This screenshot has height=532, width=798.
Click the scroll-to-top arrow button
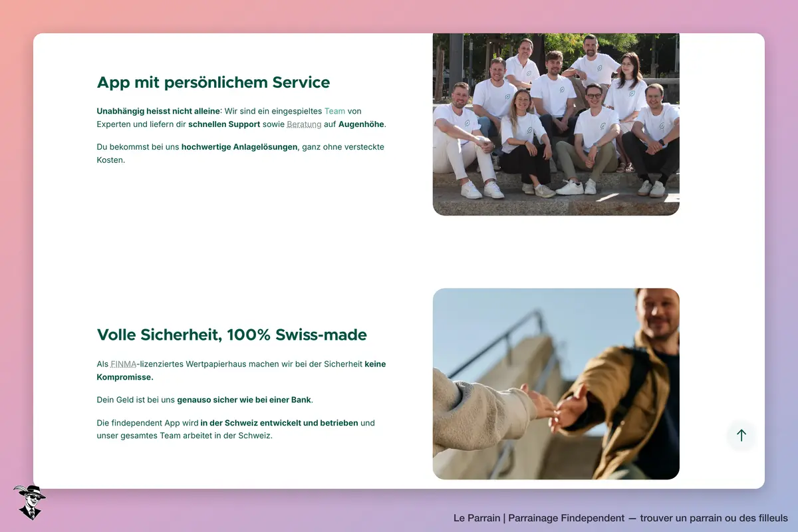pos(741,436)
